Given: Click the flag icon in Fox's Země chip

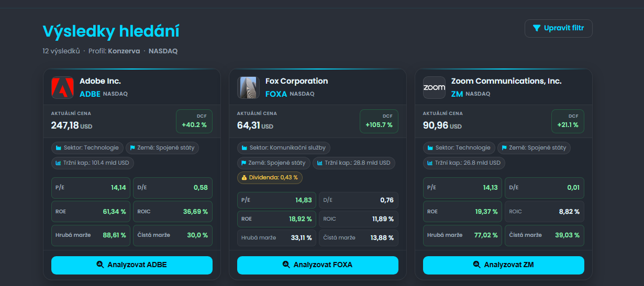Looking at the screenshot, I should click(x=245, y=163).
